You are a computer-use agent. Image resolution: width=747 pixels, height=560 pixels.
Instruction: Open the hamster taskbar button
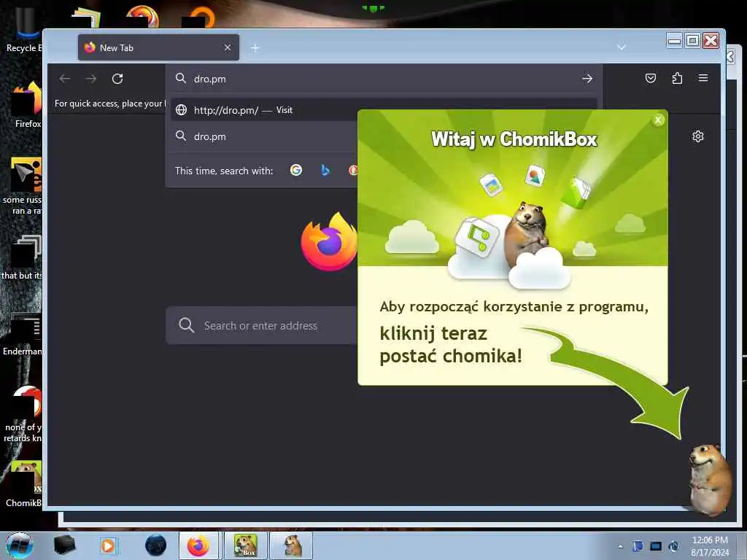pyautogui.click(x=292, y=545)
